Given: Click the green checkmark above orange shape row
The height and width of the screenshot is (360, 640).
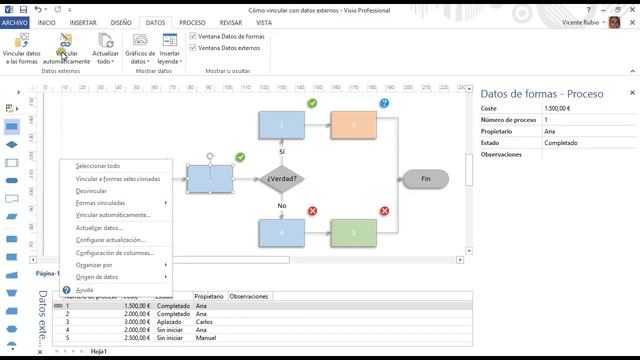Looking at the screenshot, I should tap(312, 103).
